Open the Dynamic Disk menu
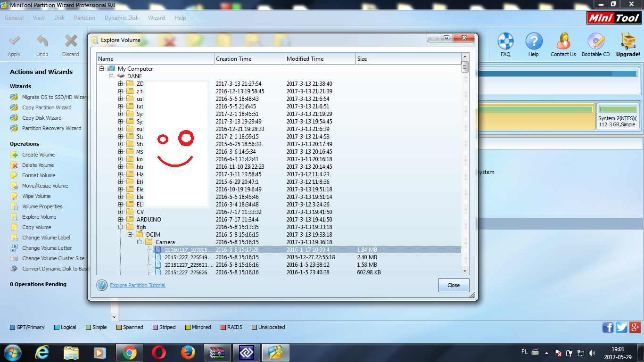Screen dimensions: 644x362 [122, 18]
